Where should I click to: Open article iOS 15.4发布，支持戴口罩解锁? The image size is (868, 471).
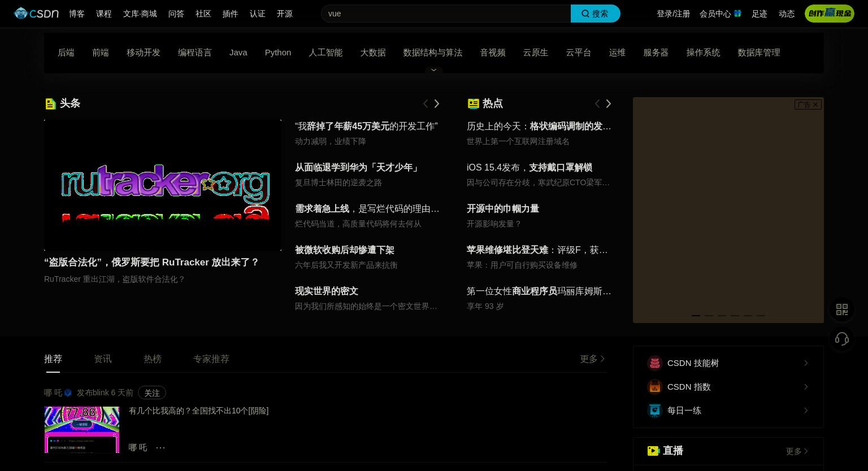[x=530, y=168]
